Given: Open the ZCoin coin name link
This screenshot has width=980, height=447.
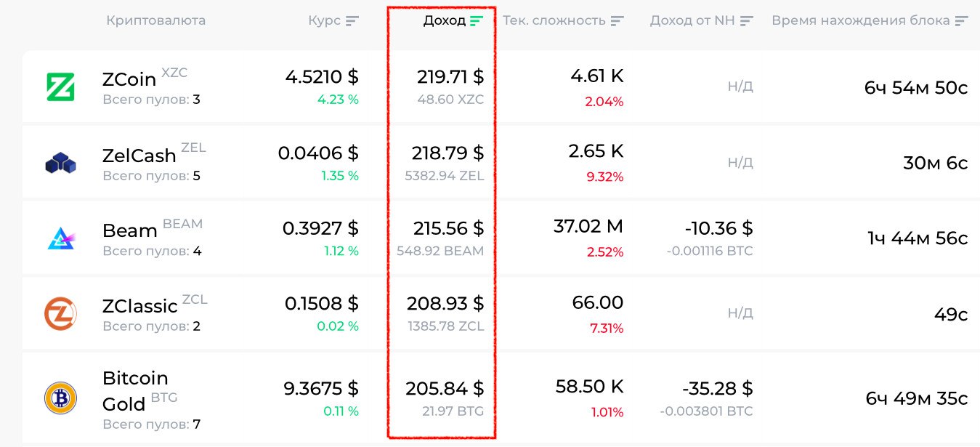Looking at the screenshot, I should [129, 79].
